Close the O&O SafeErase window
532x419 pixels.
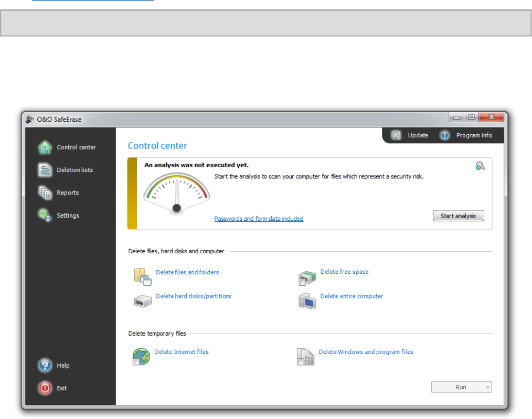(x=491, y=117)
